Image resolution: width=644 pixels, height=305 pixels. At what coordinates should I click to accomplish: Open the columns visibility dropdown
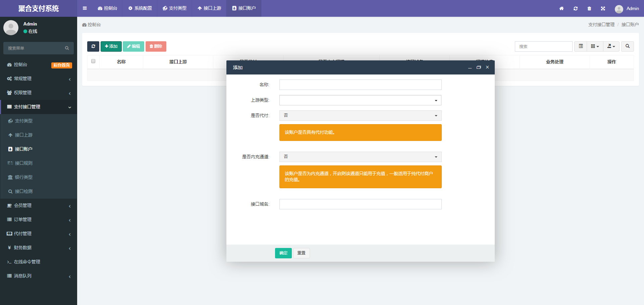(x=595, y=46)
